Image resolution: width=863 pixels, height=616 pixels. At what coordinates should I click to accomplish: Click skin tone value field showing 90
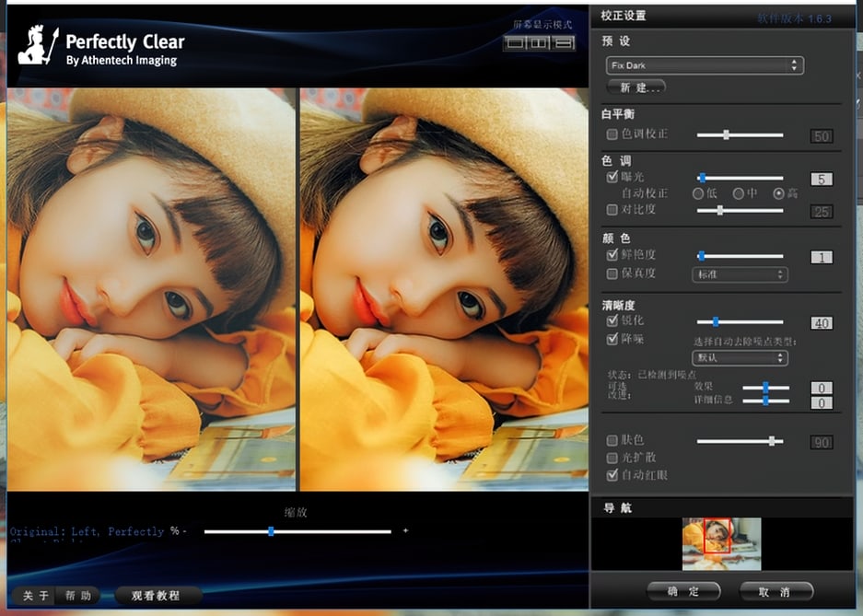click(822, 442)
